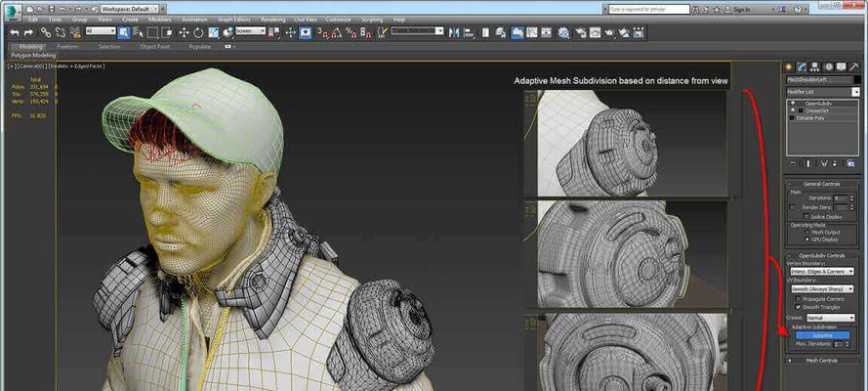This screenshot has height=391, width=868.
Task: Open the Modifiers menu
Action: point(160,20)
